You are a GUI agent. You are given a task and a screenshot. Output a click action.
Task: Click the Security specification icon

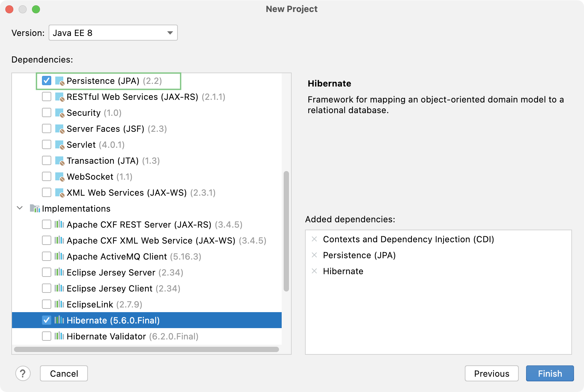point(60,113)
